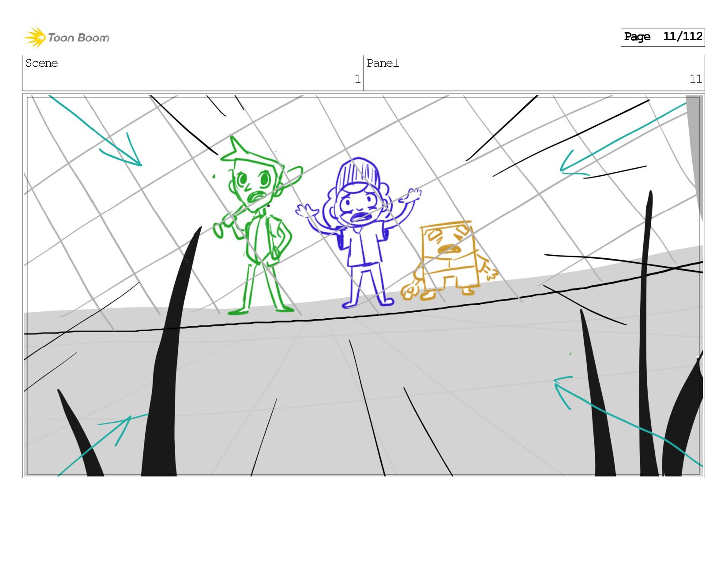Click the scene number '1'
The height and width of the screenshot is (563, 728).
point(357,79)
